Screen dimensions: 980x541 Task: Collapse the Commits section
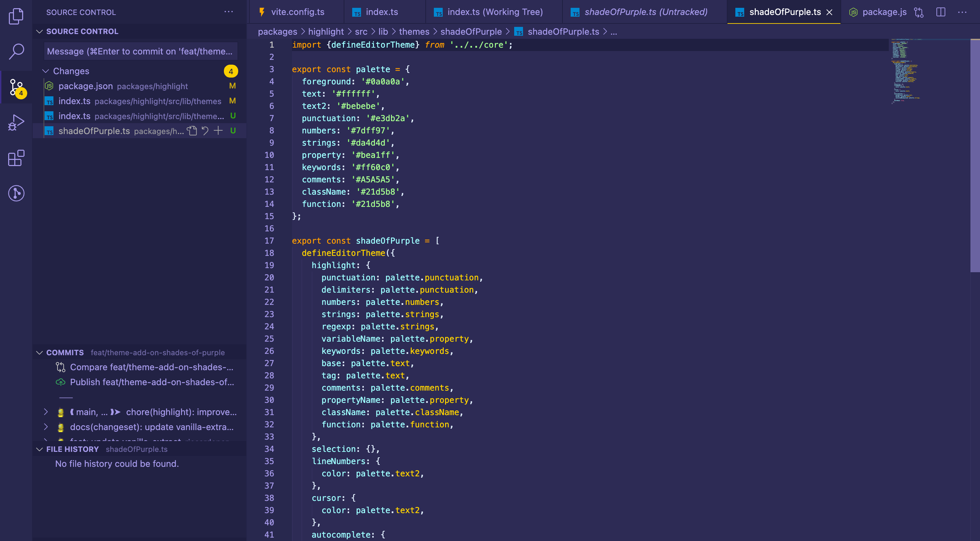(40, 352)
